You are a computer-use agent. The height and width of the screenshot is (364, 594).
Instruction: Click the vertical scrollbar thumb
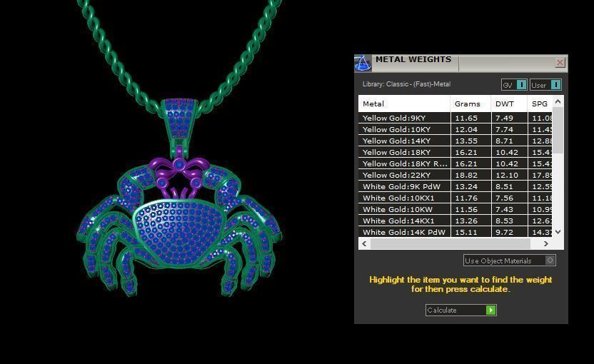[558, 131]
